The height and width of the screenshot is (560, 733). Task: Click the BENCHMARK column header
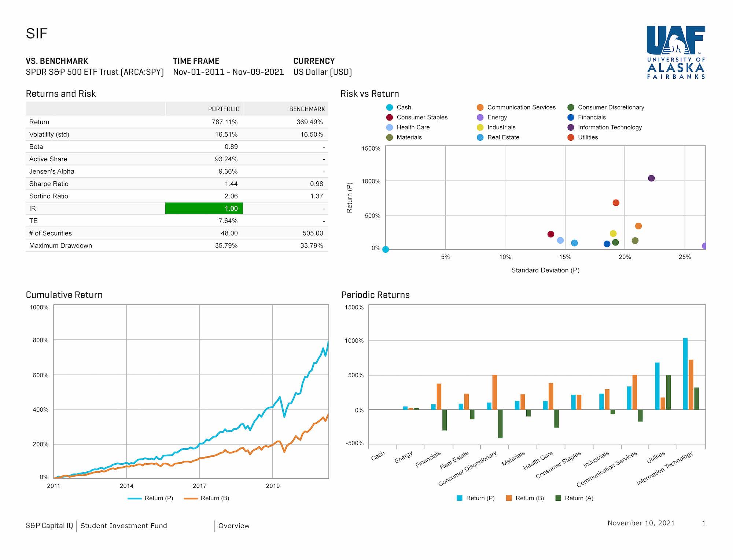[307, 109]
